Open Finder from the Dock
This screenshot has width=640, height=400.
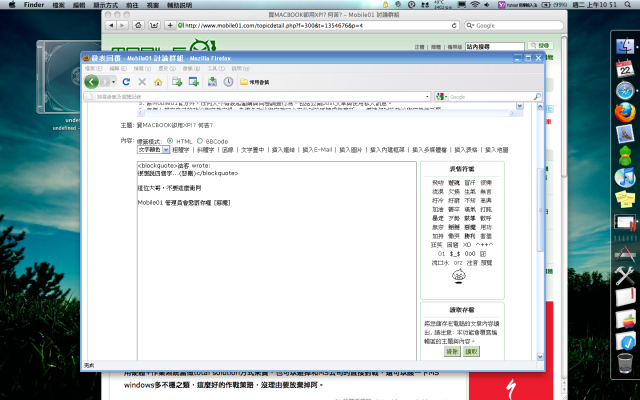(625, 46)
